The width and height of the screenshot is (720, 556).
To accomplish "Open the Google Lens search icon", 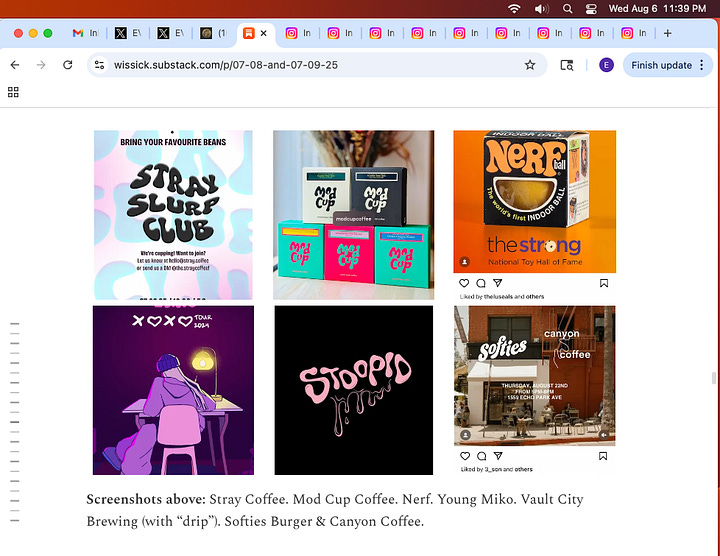I will (x=567, y=65).
